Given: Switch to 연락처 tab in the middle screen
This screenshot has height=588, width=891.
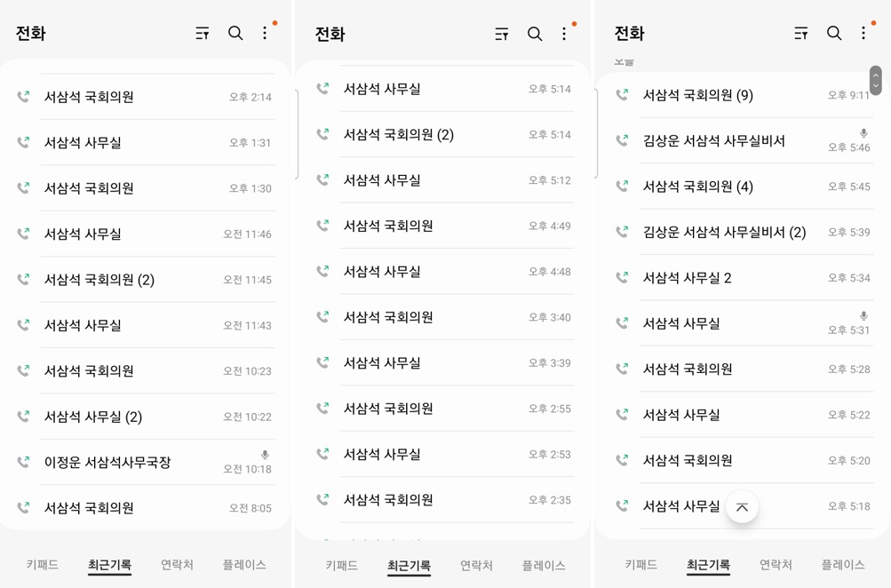Looking at the screenshot, I should [x=476, y=565].
